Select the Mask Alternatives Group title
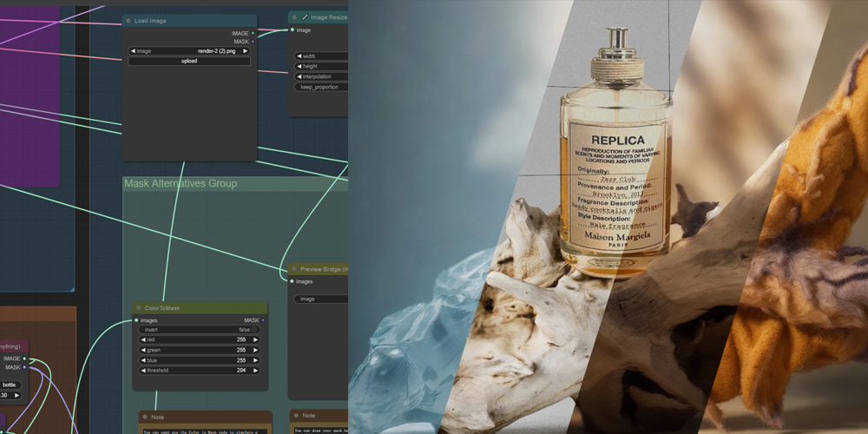Viewport: 868px width, 434px height. [x=181, y=184]
